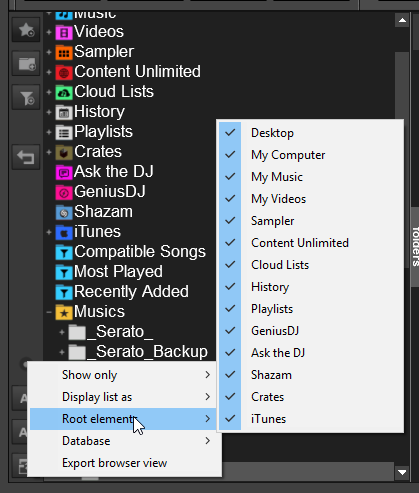Open the GeniusDJ folder icon
The width and height of the screenshot is (419, 493).
coord(64,192)
